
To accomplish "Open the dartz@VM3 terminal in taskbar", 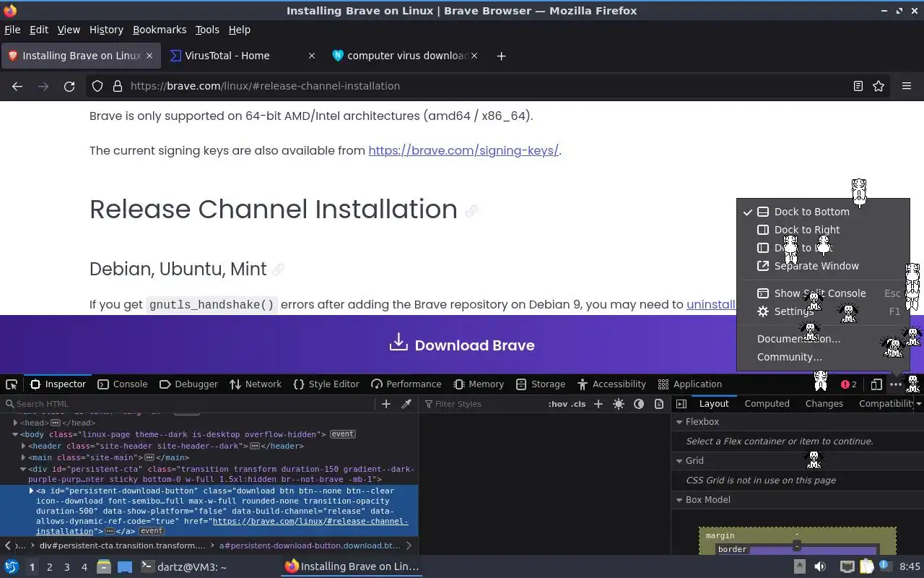I will 183,566.
